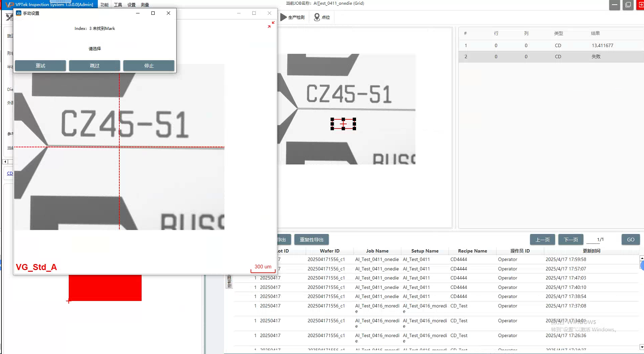Click the 类型 column header
Viewport: 644px width, 354px height.
click(559, 33)
